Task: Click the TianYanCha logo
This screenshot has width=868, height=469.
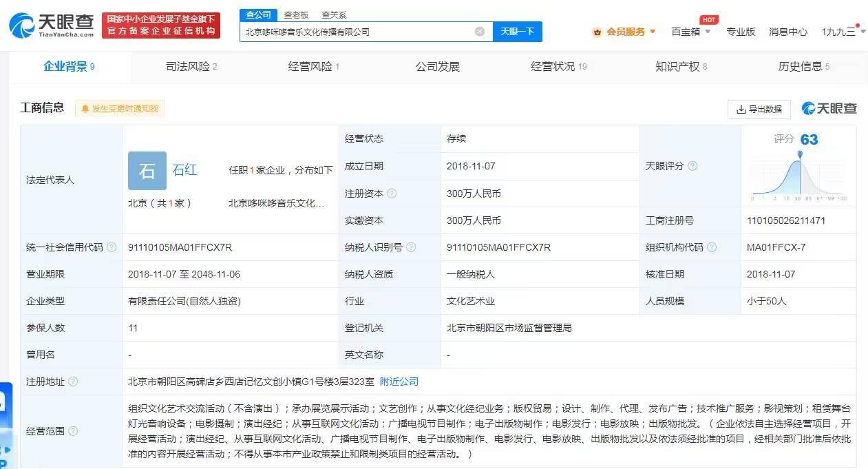Action: pos(52,25)
